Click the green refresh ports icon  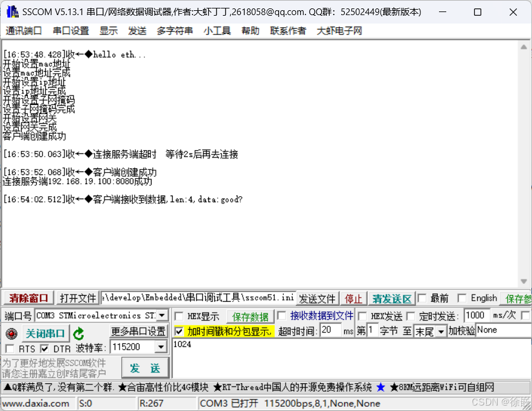pos(79,334)
